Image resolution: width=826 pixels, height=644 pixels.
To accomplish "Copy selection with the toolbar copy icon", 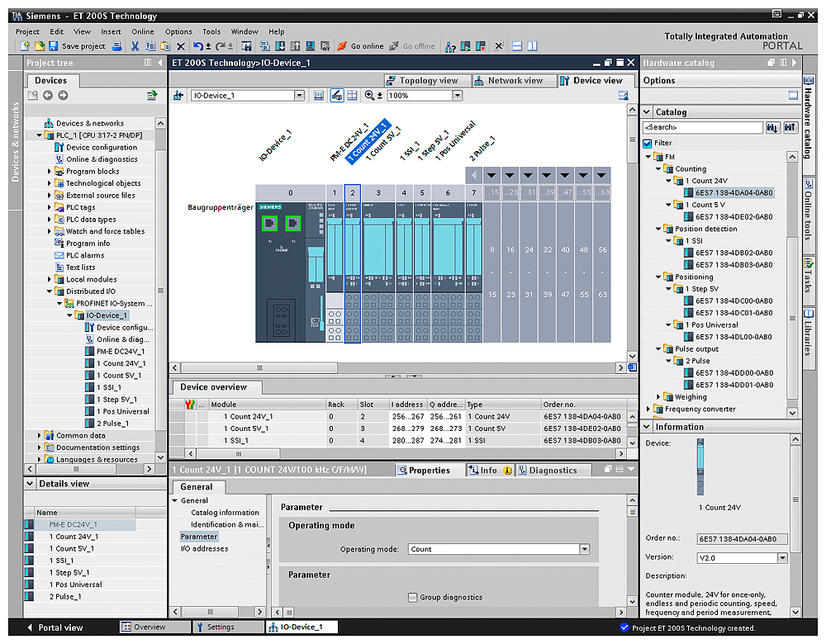I will point(150,46).
